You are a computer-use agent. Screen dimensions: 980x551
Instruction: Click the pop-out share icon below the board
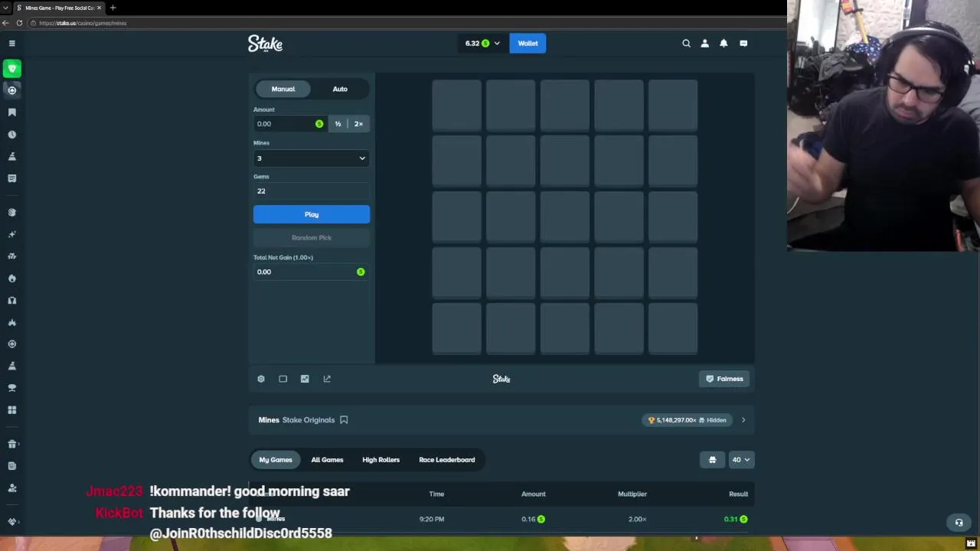tap(327, 379)
